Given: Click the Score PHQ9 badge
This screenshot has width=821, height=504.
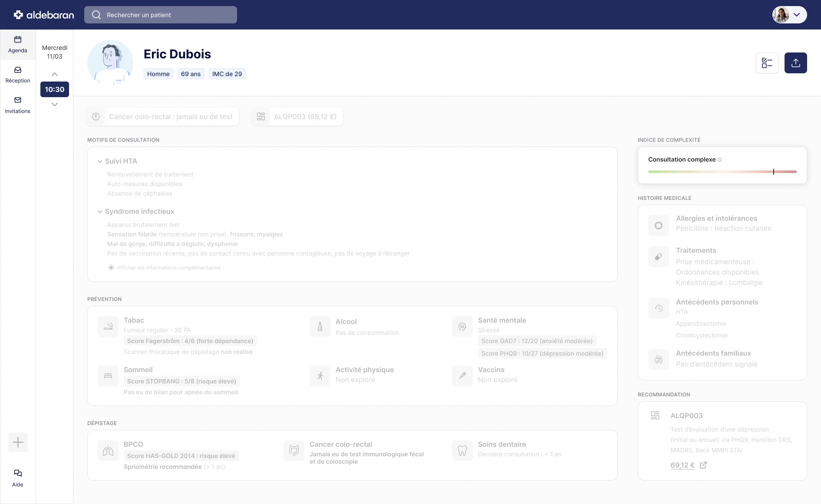Looking at the screenshot, I should (x=542, y=353).
